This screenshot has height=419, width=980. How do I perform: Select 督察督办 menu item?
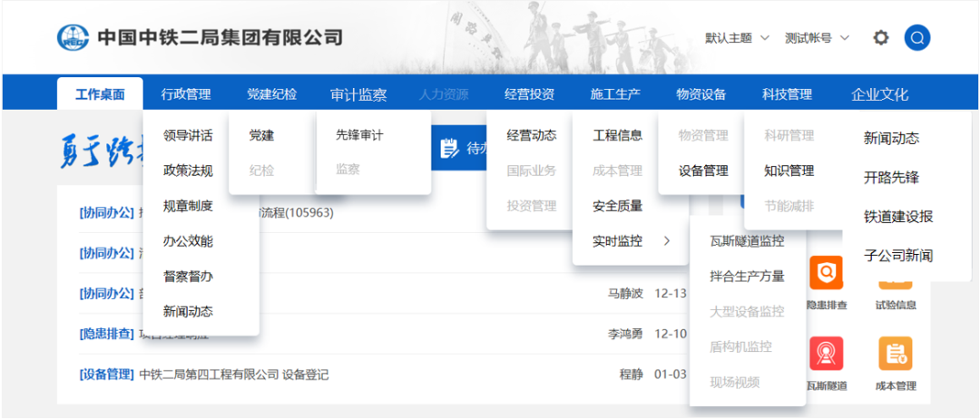point(188,276)
